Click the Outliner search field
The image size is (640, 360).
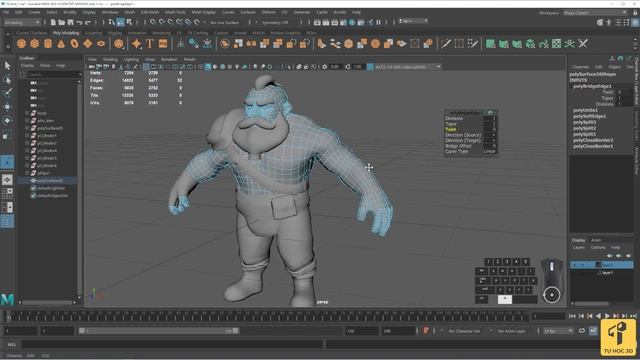coord(52,74)
